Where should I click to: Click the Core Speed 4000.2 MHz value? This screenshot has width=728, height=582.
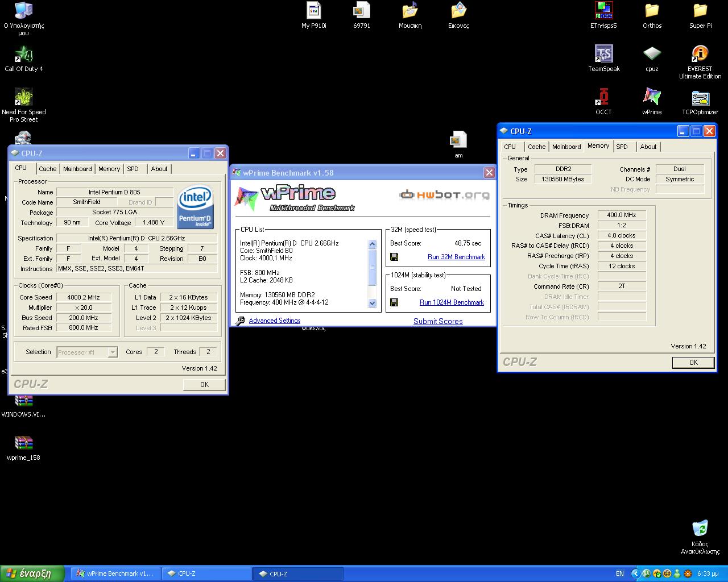84,297
